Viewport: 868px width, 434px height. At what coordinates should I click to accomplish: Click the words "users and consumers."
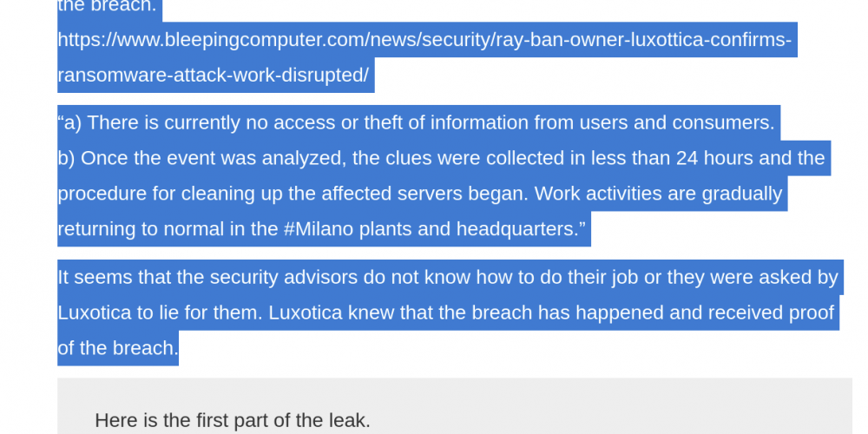click(677, 122)
